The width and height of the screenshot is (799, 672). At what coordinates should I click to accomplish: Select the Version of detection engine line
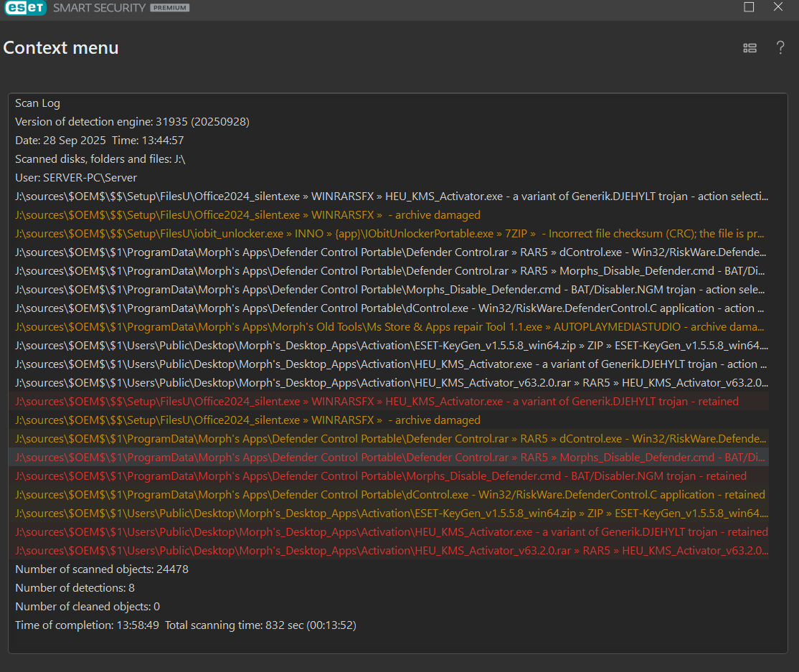[x=132, y=122]
